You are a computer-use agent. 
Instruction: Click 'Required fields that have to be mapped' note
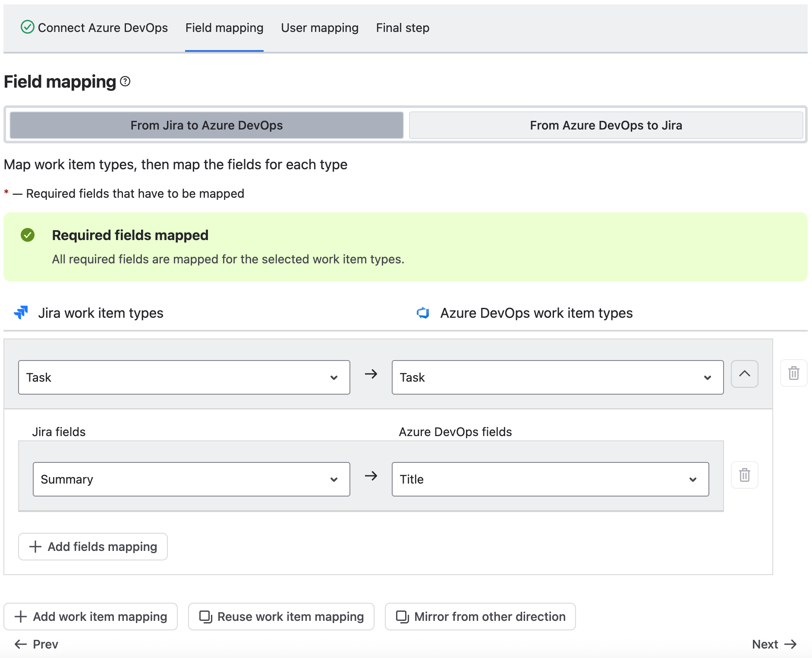(135, 193)
